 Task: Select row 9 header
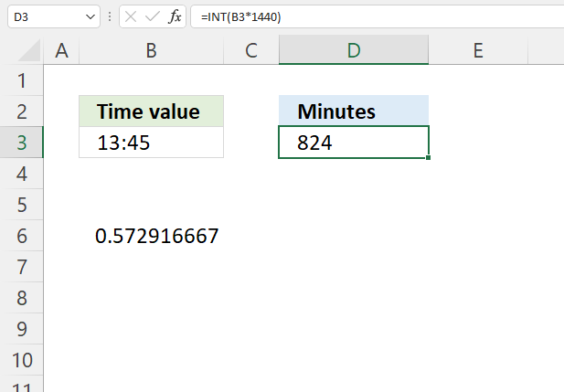tap(22, 329)
